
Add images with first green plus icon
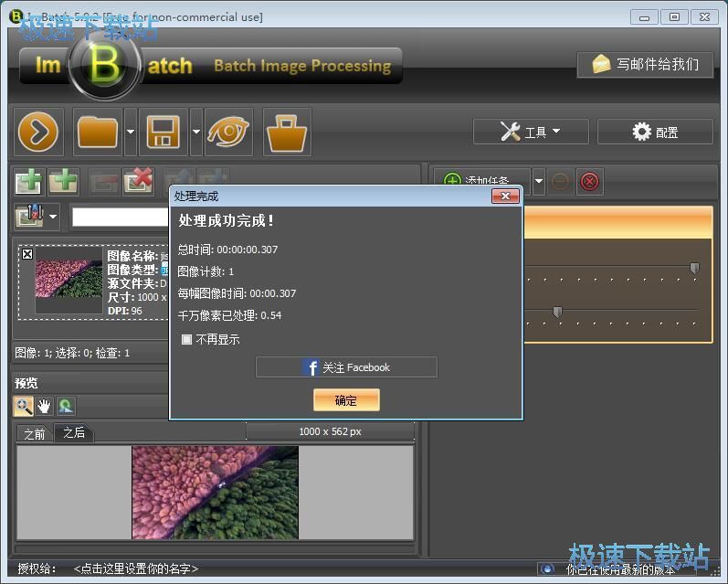tap(29, 181)
